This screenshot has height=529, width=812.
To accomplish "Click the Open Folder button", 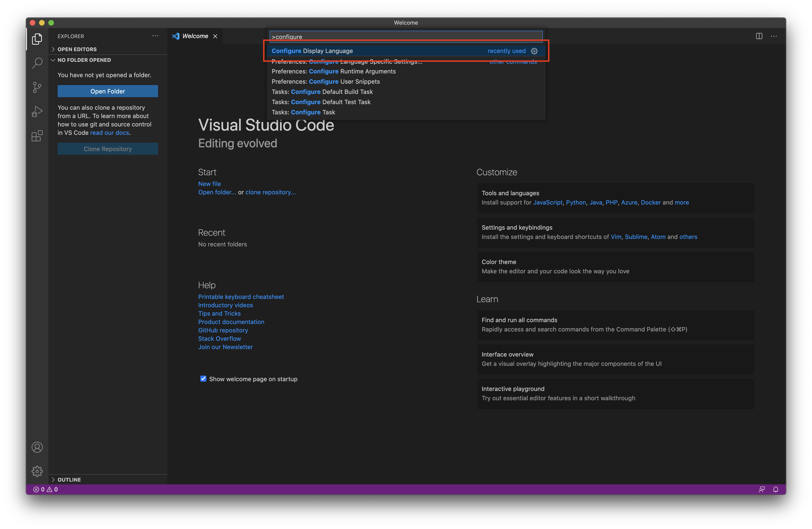I will point(108,91).
